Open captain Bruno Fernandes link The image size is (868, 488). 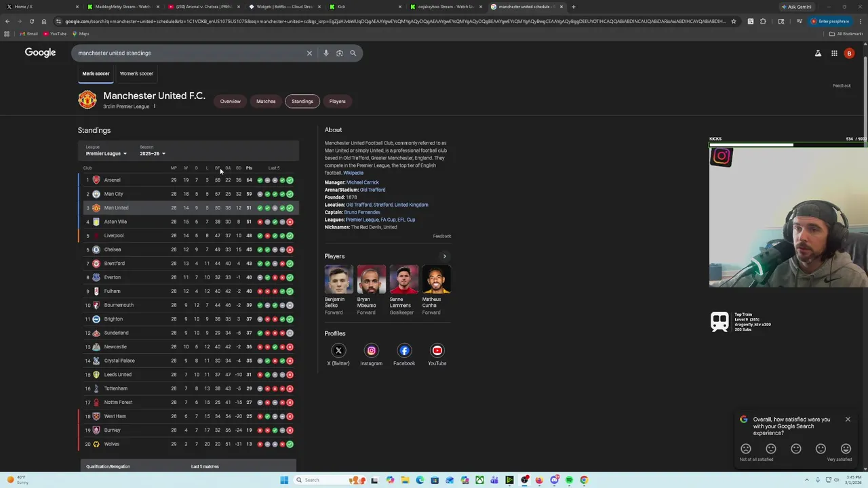tap(362, 212)
